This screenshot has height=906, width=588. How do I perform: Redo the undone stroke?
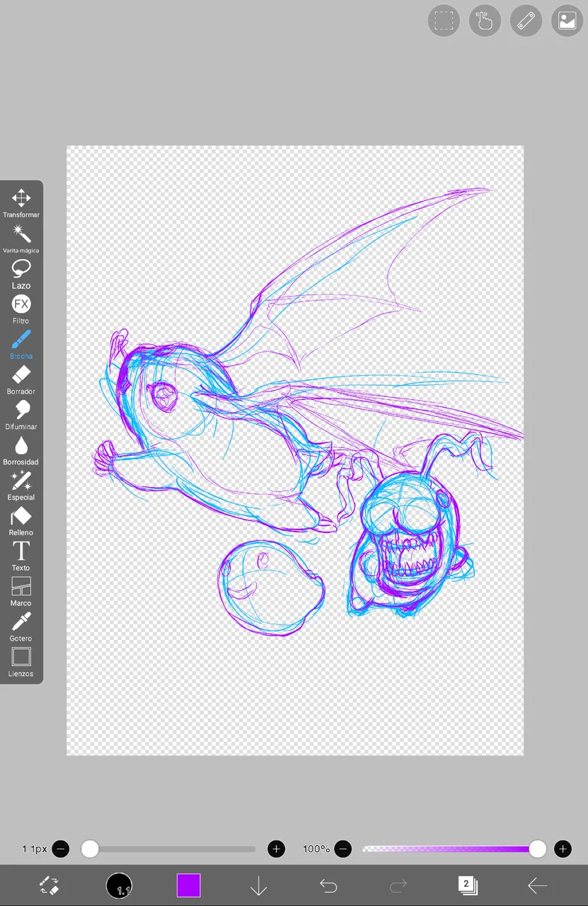pos(398,885)
